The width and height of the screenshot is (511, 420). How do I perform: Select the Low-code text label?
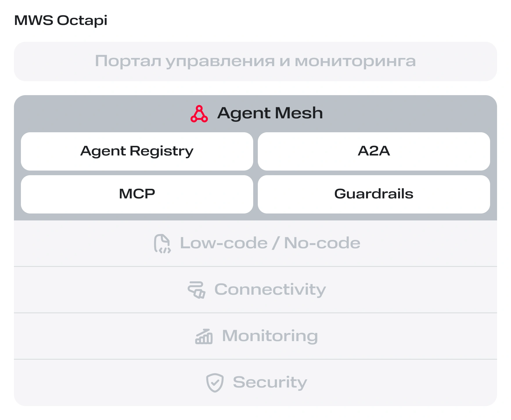click(224, 243)
